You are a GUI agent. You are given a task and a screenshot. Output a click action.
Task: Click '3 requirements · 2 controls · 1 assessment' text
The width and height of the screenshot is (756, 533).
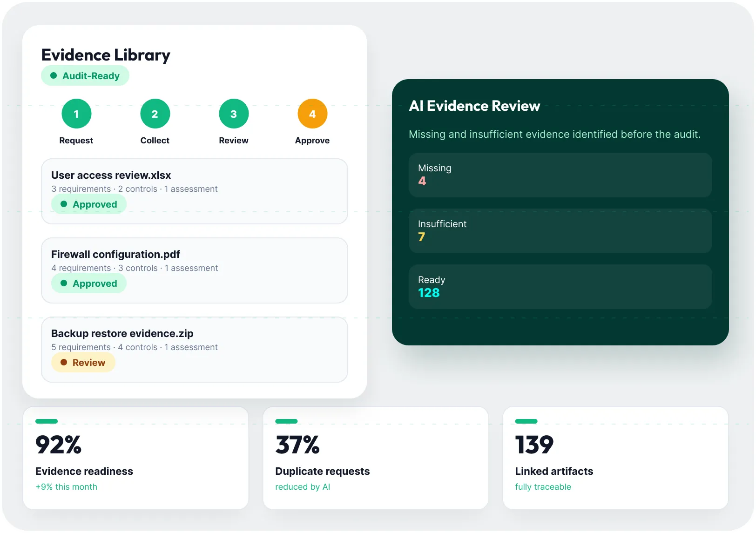(135, 189)
